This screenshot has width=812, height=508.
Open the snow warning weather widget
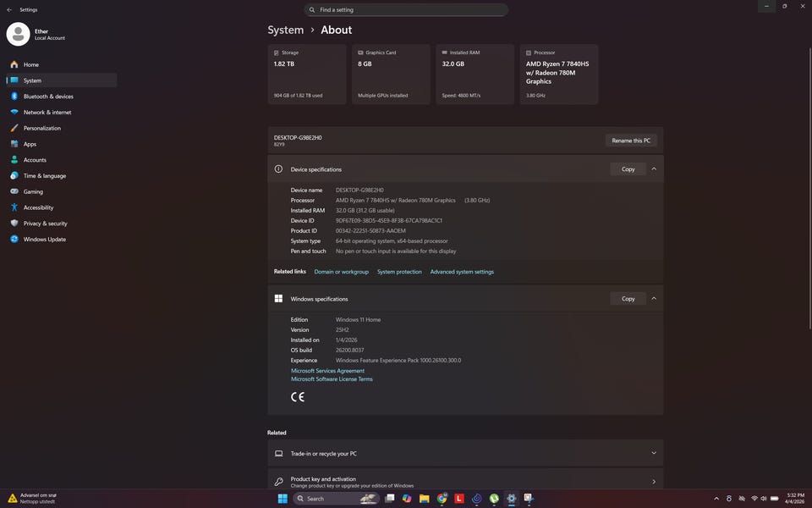point(32,499)
